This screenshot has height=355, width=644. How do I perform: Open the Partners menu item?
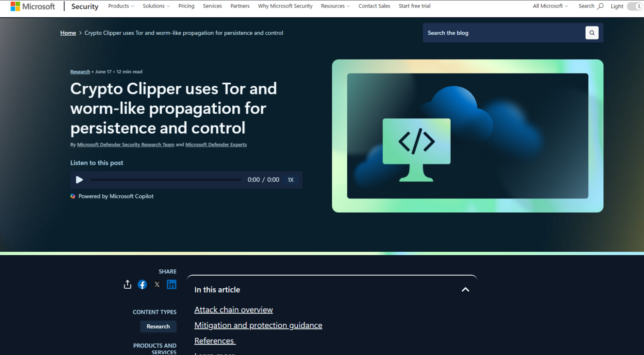point(240,6)
